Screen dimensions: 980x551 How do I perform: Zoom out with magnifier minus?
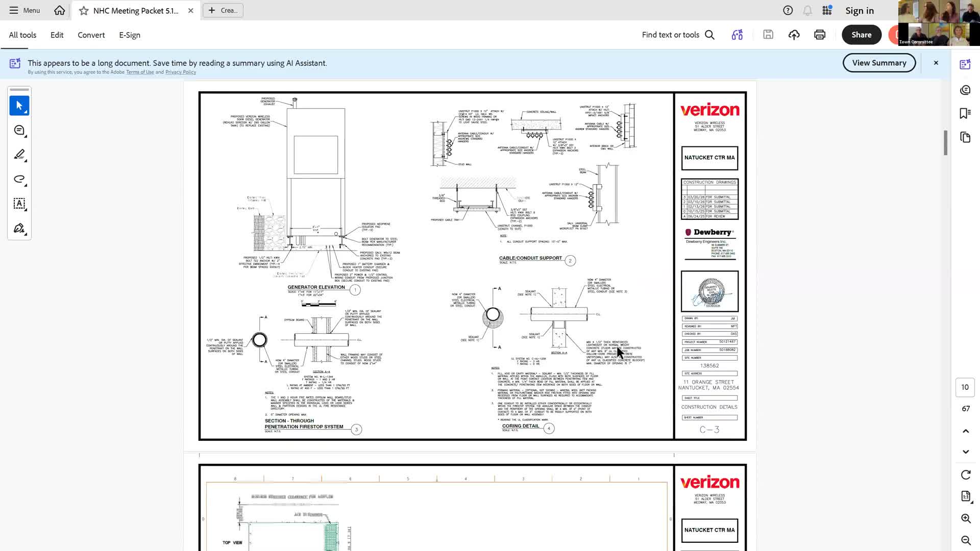point(966,540)
